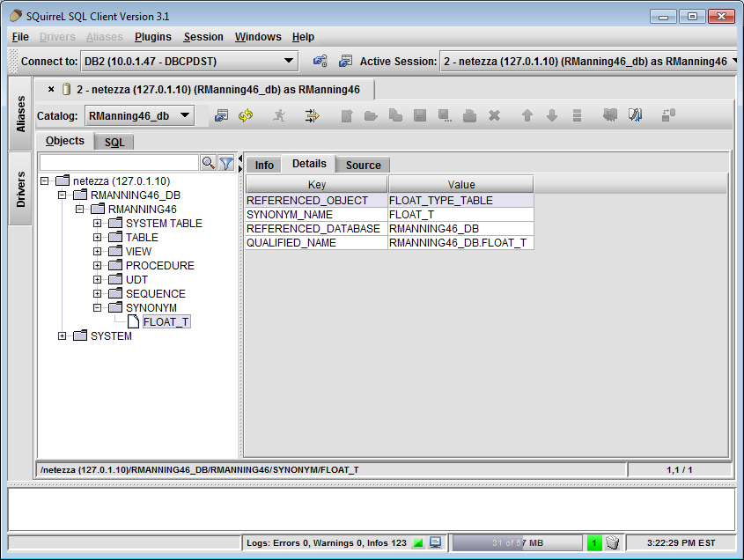Open the Aliases side panel
The height and width of the screenshot is (560, 744).
point(21,114)
